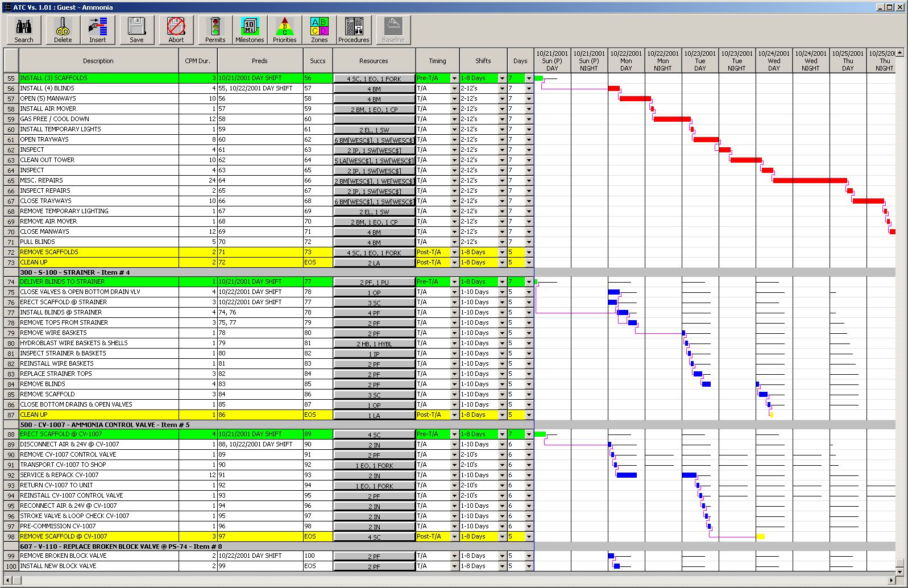Open Shifts dropdown for row 73 CLEAN UP
Viewport: 908px width, 588px height.
coord(502,263)
